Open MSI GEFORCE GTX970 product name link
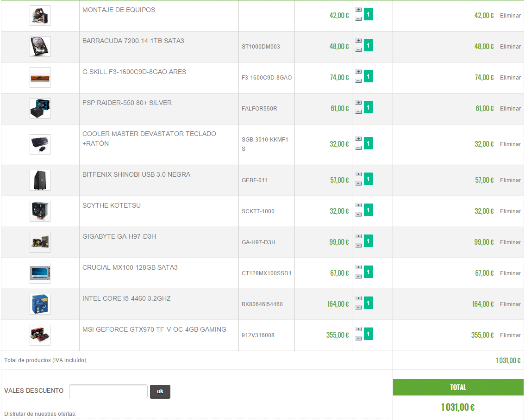Screen dimensions: 525x420 [154, 329]
